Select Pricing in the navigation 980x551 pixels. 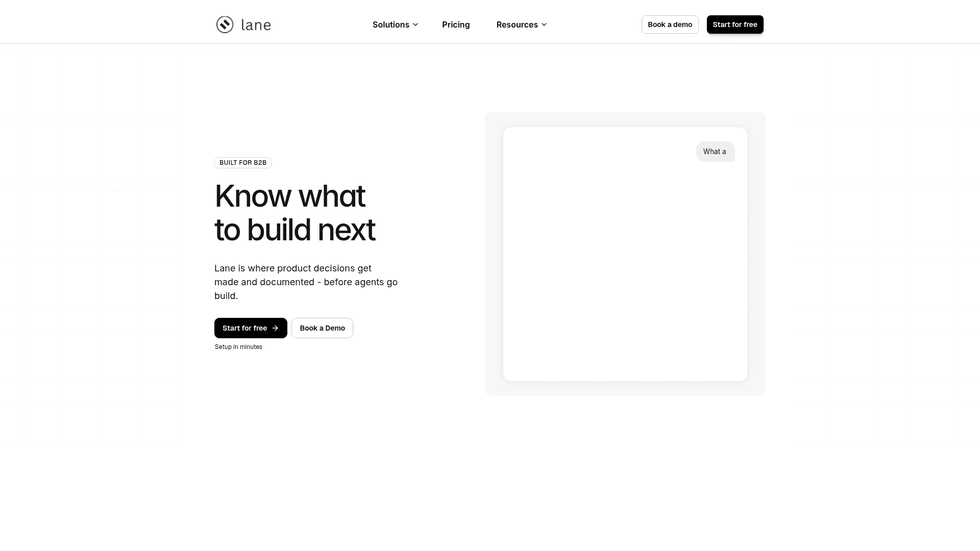coord(456,24)
